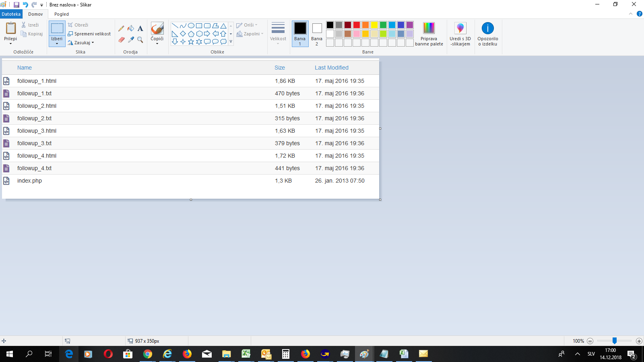The image size is (644, 362).
Task: Open the Oriši outline dropdown
Action: click(247, 25)
